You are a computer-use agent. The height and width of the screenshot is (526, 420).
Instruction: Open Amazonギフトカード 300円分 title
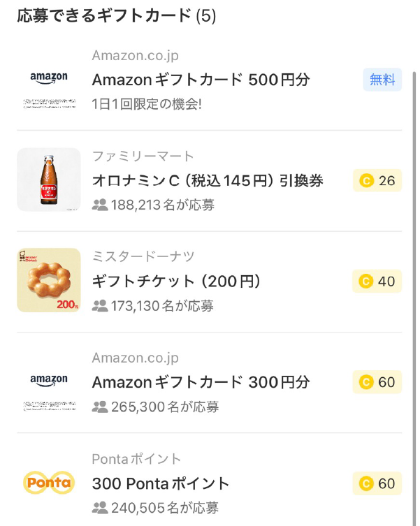[201, 382]
